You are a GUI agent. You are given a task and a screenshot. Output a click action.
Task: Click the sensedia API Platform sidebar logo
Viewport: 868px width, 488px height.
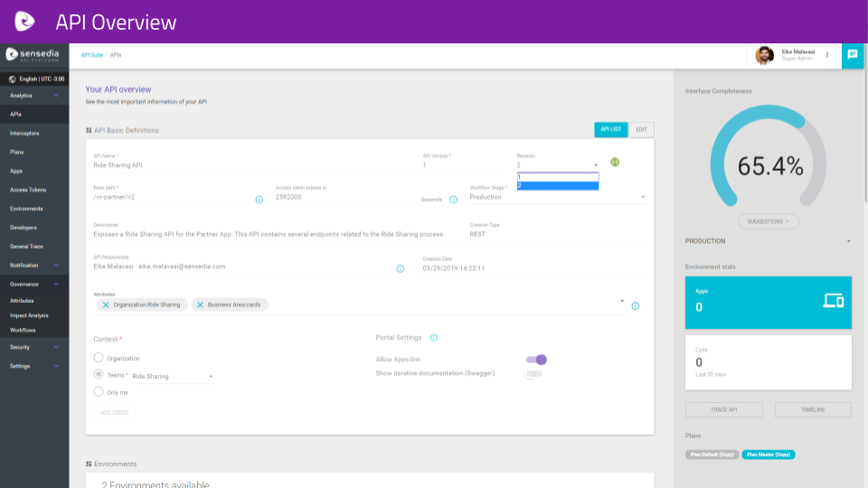[33, 55]
